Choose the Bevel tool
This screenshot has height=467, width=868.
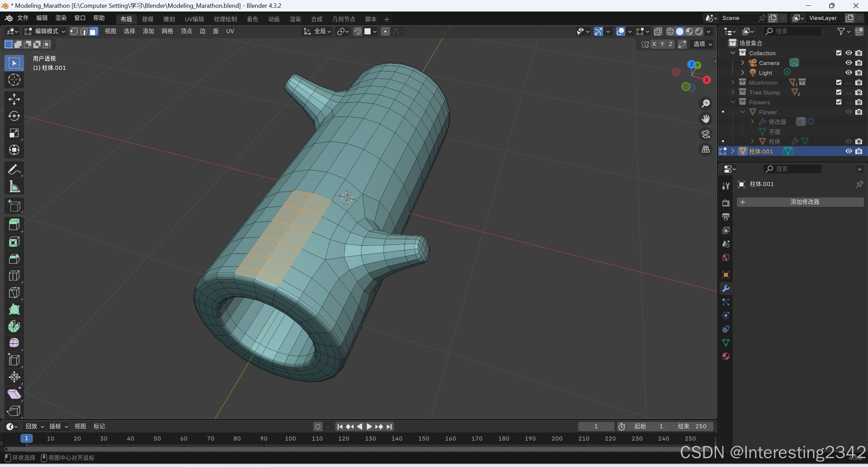(x=14, y=259)
